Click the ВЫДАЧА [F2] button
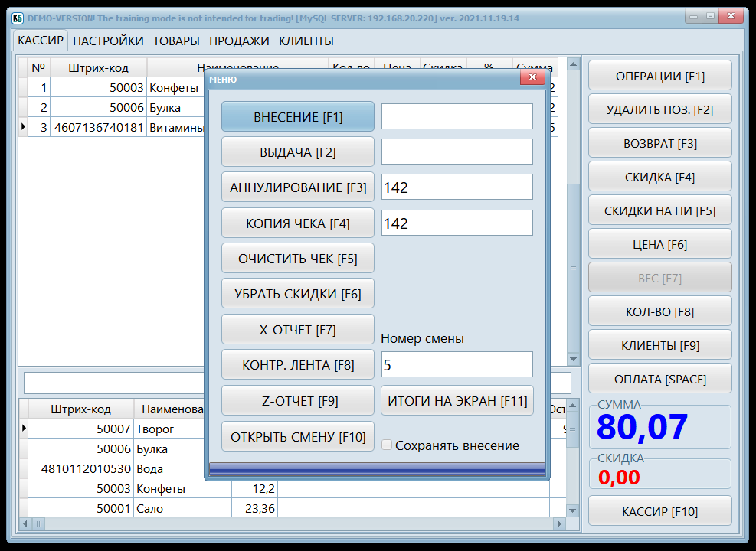Screen dimensions: 756x551 [x=297, y=152]
